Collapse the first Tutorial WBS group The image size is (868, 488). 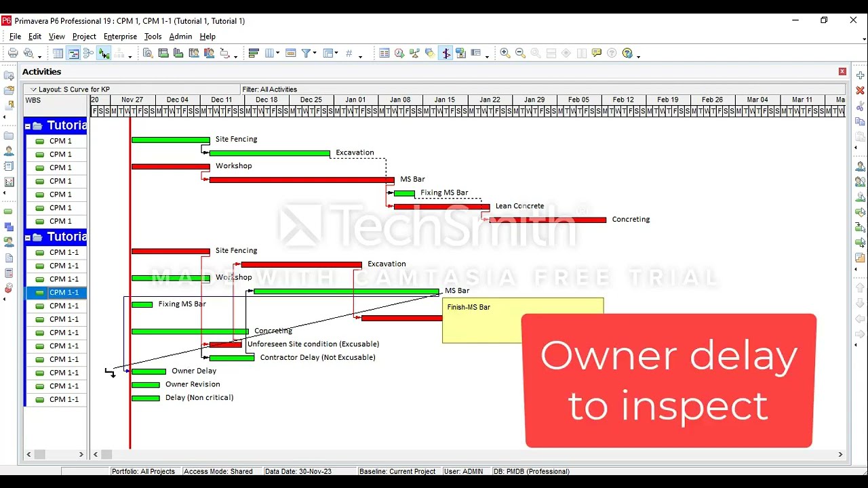pyautogui.click(x=28, y=126)
